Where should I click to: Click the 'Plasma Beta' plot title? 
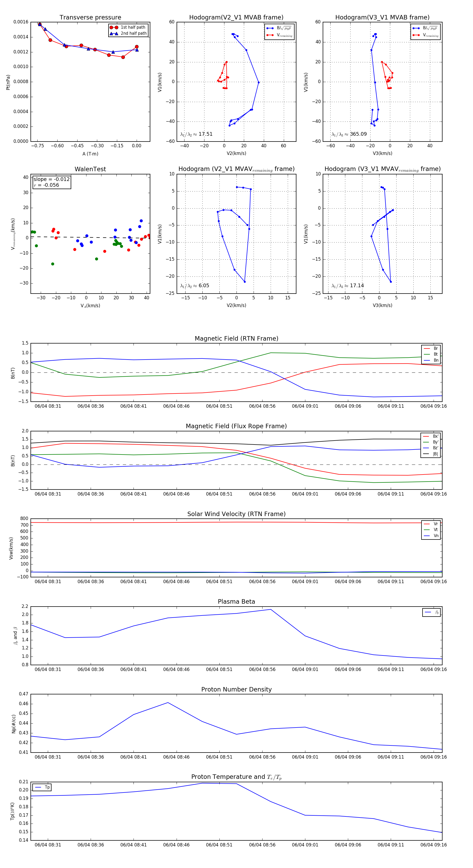point(236,602)
